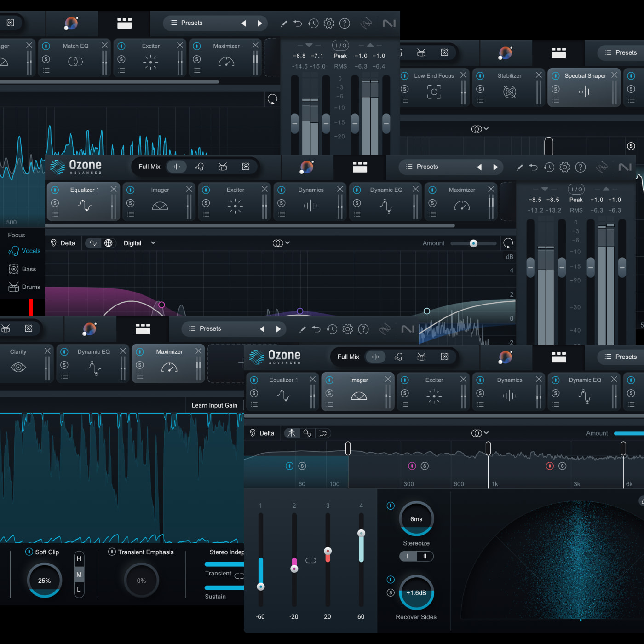Open Presets menu in the Match EQ window
Screen dimensions: 644x644
[x=187, y=23]
